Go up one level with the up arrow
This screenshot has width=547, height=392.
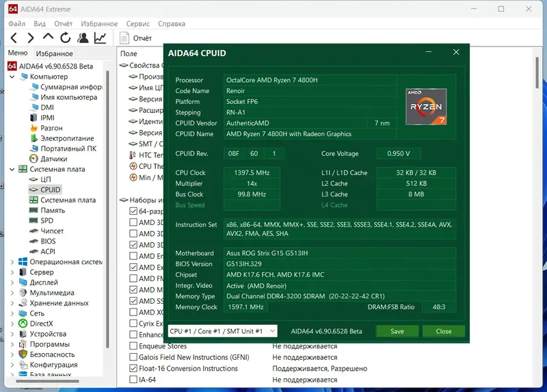click(48, 38)
